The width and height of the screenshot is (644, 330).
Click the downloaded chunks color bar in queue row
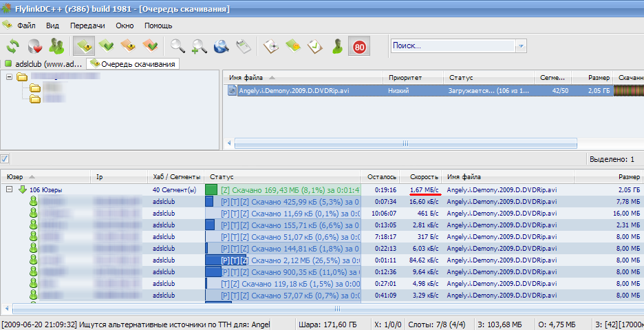(629, 90)
